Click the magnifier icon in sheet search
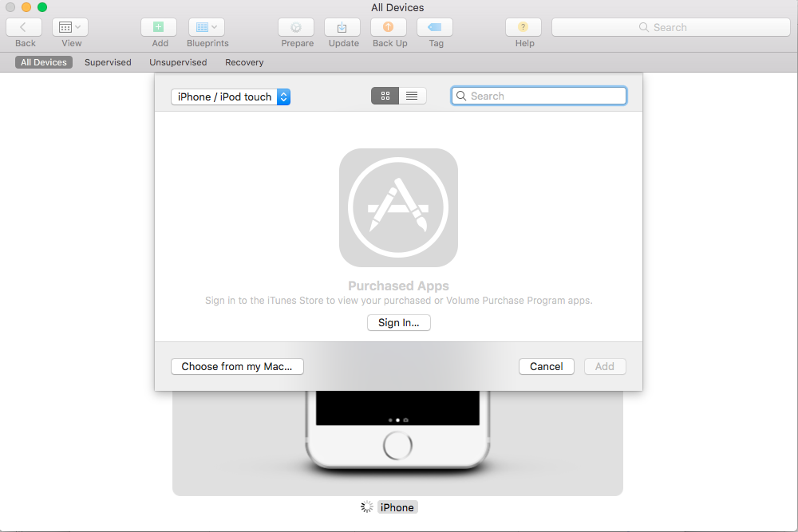Screen dimensions: 798x532 (461, 96)
